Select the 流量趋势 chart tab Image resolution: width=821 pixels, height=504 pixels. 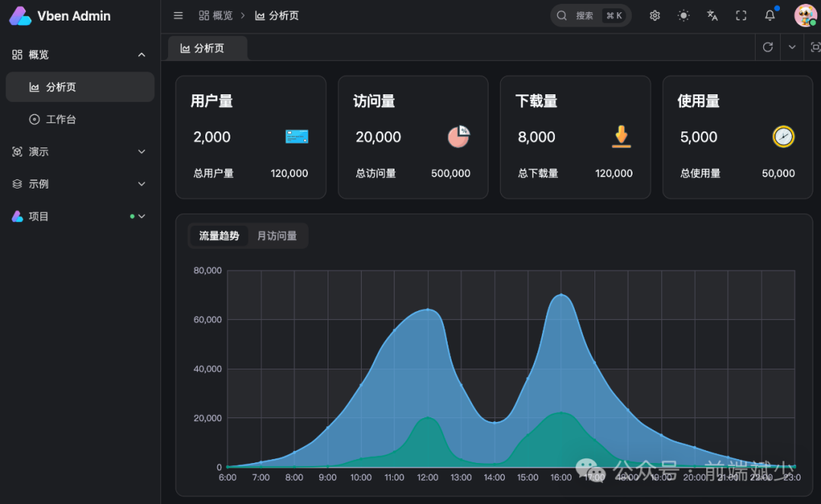tap(218, 236)
